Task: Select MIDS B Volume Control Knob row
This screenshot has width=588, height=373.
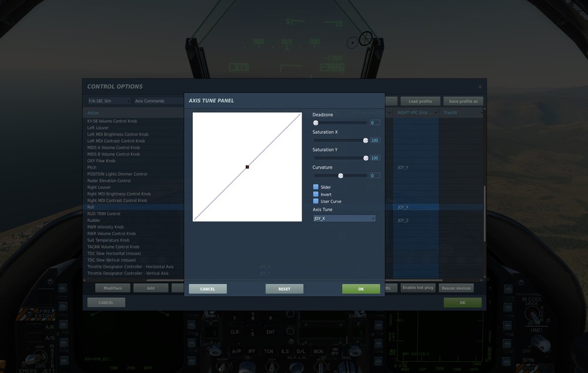Action: (133, 154)
